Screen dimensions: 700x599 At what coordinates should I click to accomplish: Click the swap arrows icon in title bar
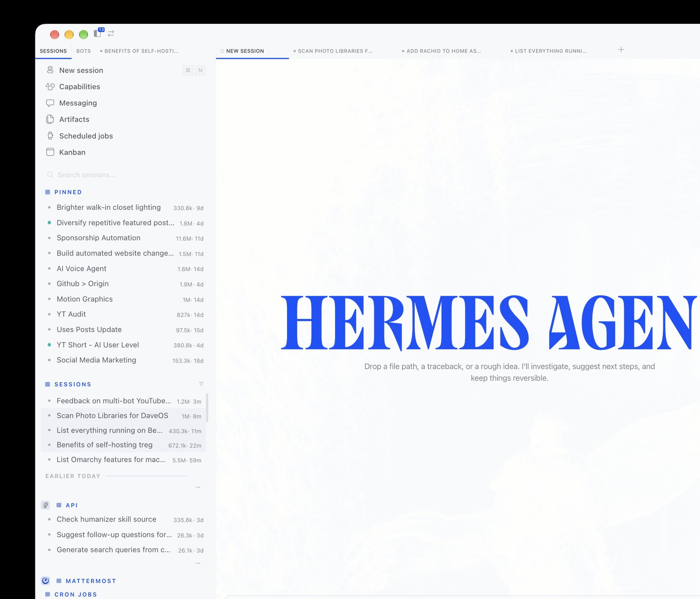(111, 33)
